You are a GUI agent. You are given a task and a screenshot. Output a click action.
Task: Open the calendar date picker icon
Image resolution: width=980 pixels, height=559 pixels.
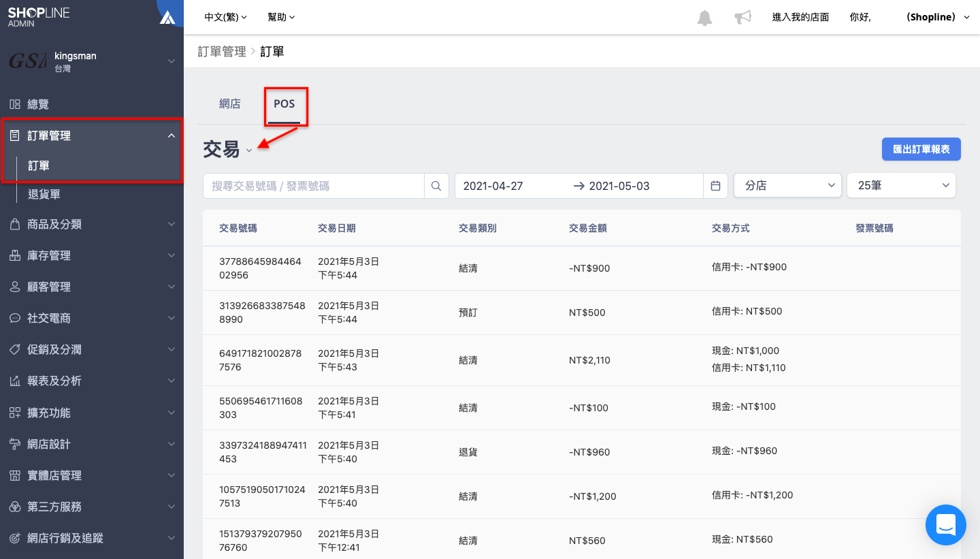point(715,186)
